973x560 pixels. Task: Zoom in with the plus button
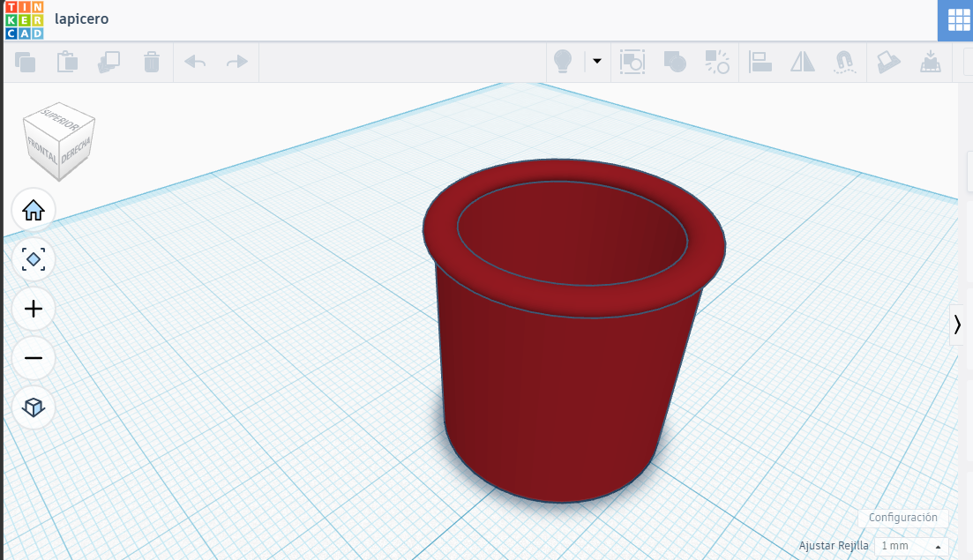point(34,309)
